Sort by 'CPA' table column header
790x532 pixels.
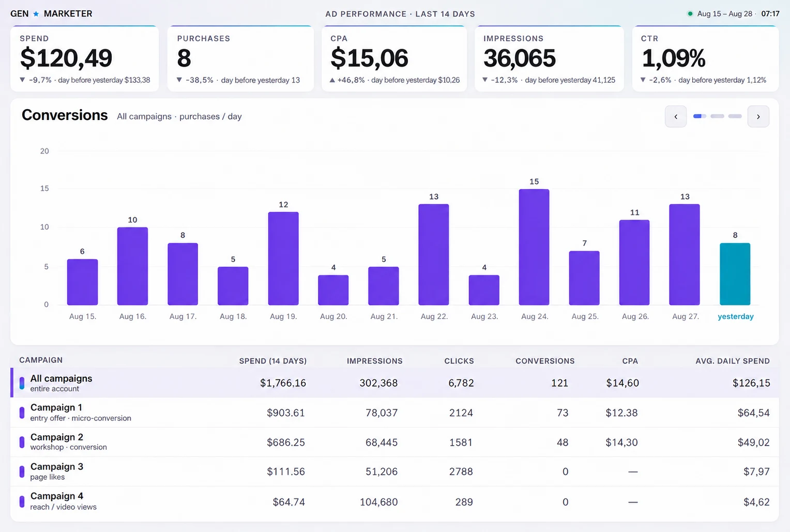pos(630,361)
